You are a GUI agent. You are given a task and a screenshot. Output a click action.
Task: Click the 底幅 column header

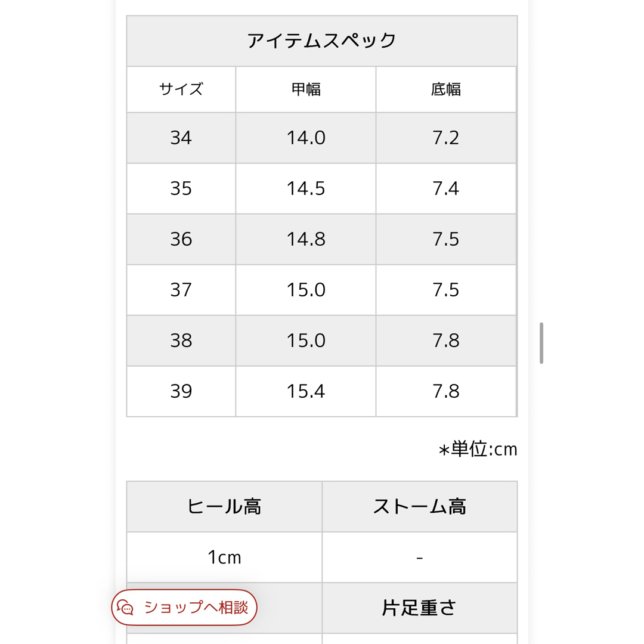pyautogui.click(x=446, y=89)
